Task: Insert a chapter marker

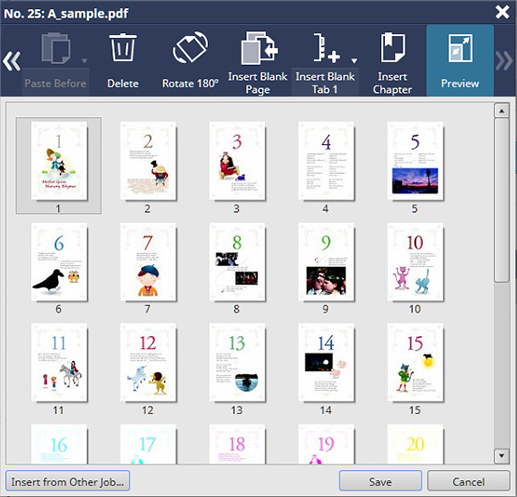Action: [392, 63]
